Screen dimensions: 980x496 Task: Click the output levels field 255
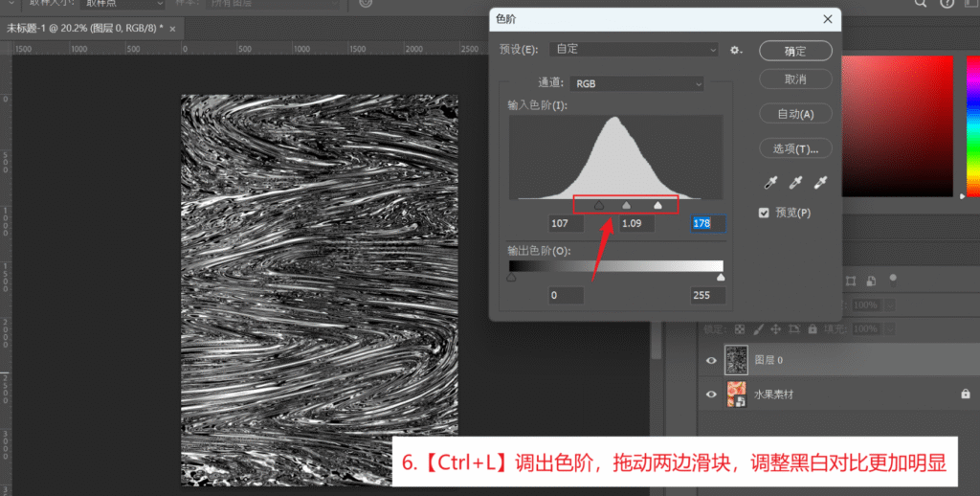coord(708,295)
